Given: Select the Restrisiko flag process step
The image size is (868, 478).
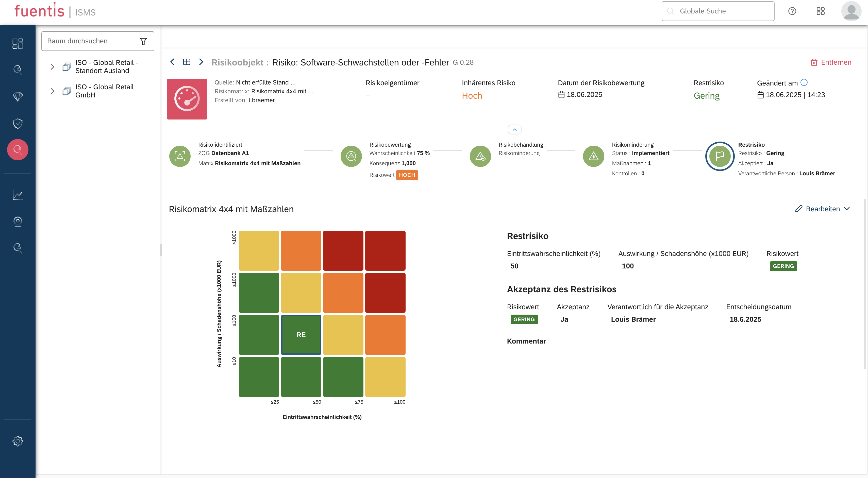Looking at the screenshot, I should 720,156.
